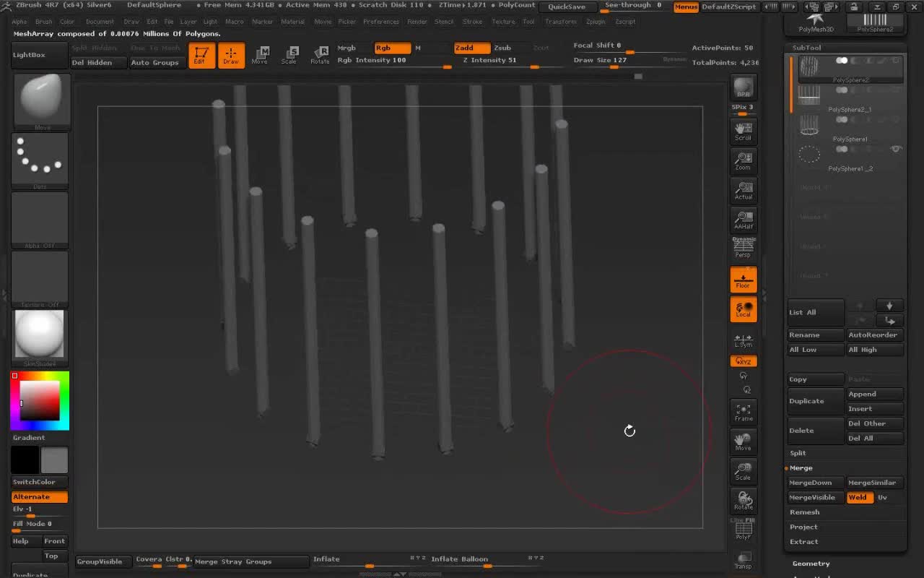Toggle L.Sym local symmetry
This screenshot has width=924, height=578.
click(x=744, y=340)
